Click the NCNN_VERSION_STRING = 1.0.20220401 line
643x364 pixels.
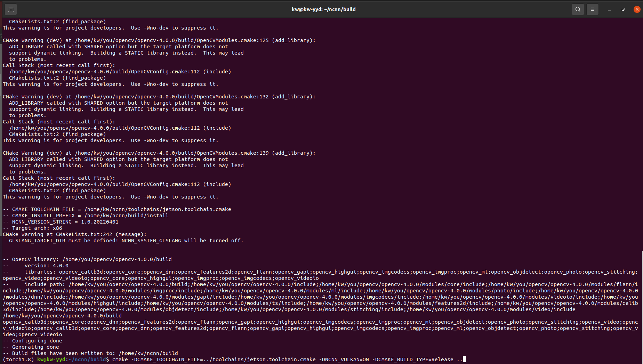pos(61,222)
